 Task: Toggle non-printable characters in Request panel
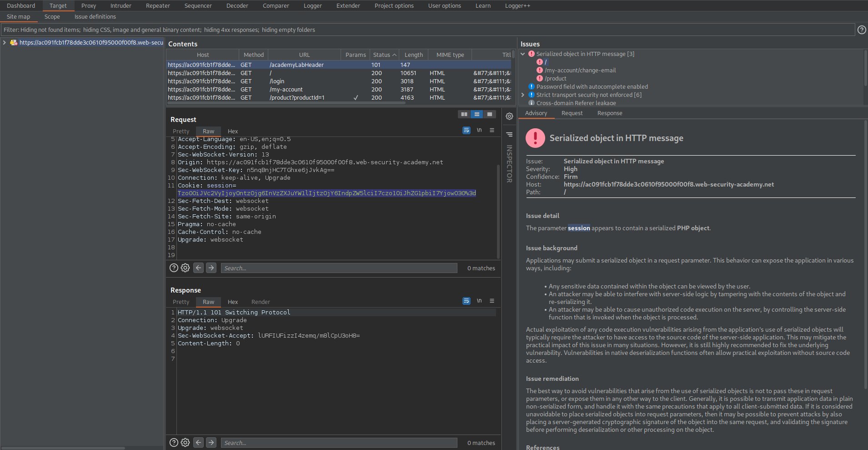[479, 130]
